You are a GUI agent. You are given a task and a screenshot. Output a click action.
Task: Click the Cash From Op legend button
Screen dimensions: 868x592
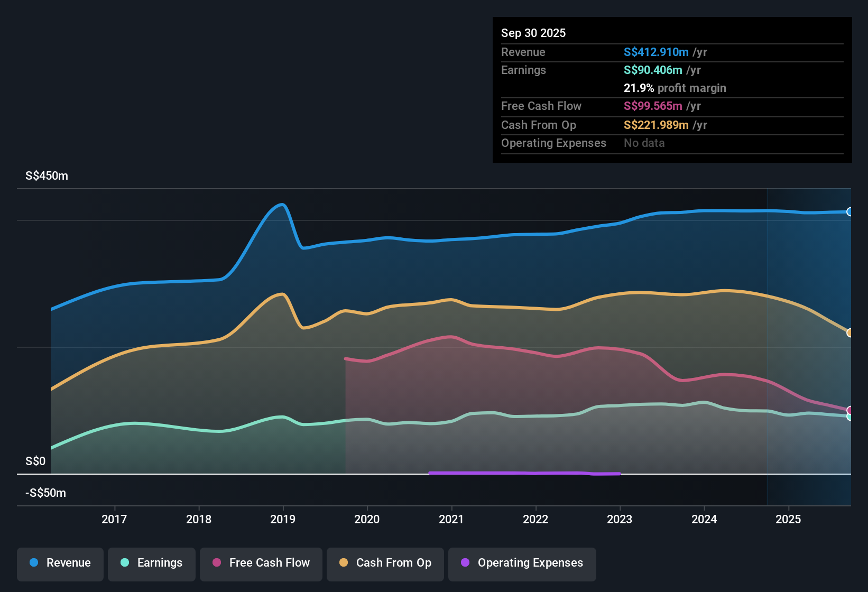click(x=385, y=563)
